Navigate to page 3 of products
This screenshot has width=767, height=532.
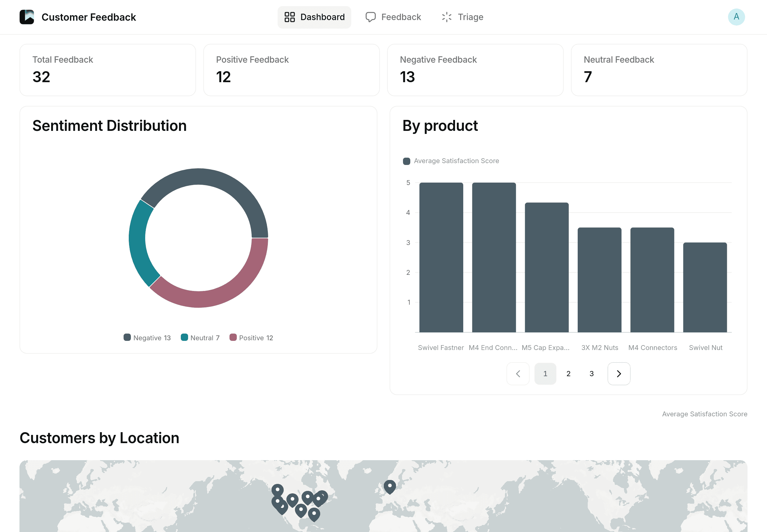pos(591,373)
